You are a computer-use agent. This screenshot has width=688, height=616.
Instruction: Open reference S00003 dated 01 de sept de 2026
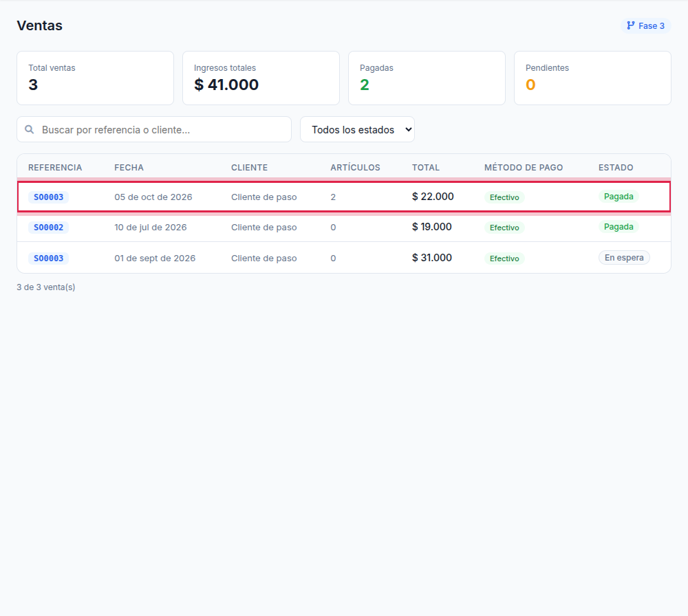(49, 258)
